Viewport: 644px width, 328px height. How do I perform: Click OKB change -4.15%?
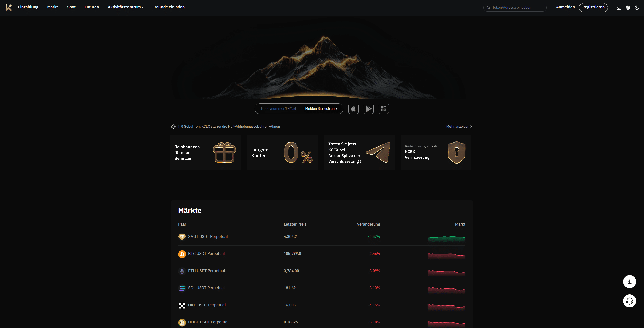pos(374,305)
